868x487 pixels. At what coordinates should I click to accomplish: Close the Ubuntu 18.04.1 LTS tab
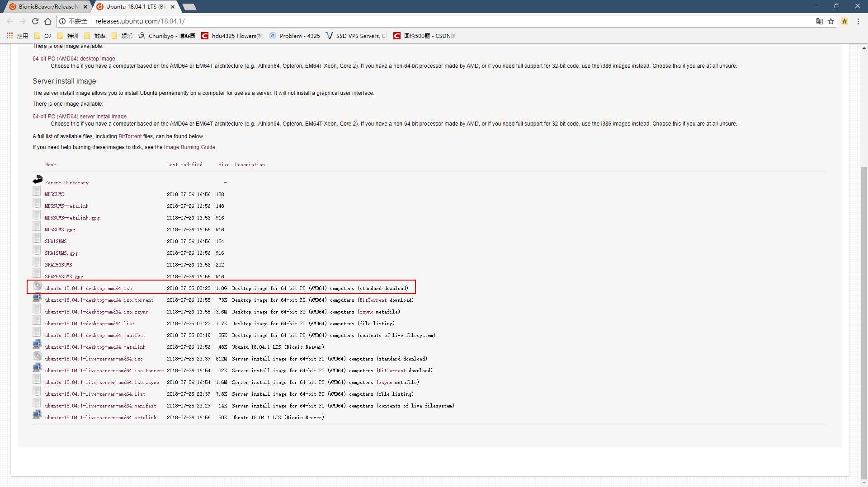(x=173, y=7)
